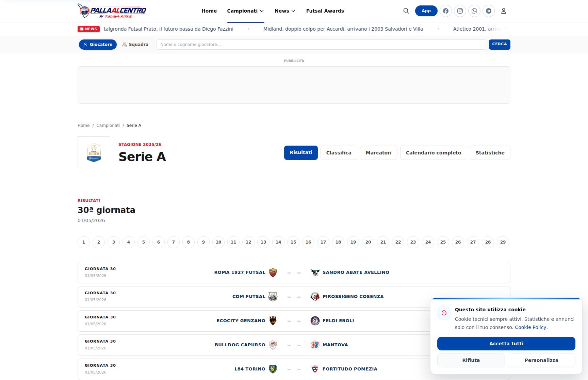The image size is (588, 380).
Task: Open L84 TORINO team name
Action: pyautogui.click(x=250, y=369)
